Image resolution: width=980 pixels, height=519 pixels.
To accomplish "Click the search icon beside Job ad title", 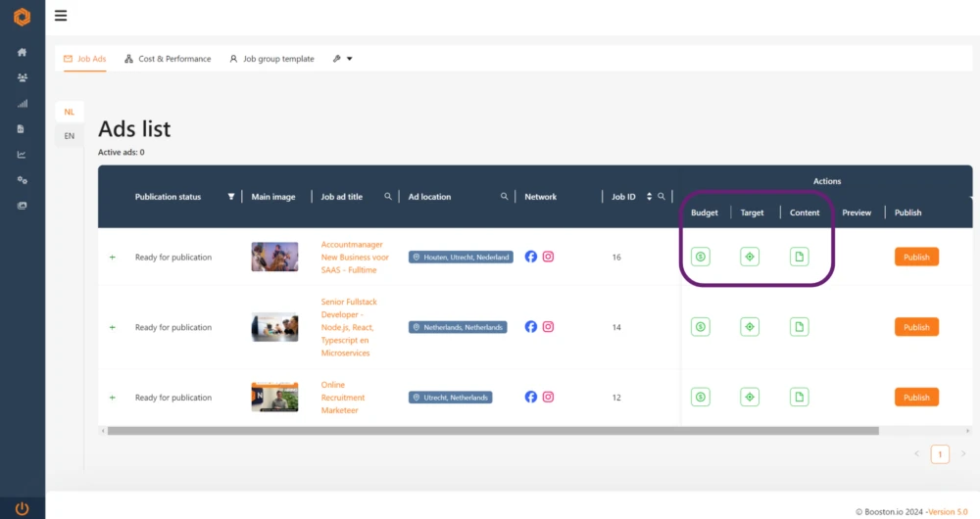I will [388, 197].
